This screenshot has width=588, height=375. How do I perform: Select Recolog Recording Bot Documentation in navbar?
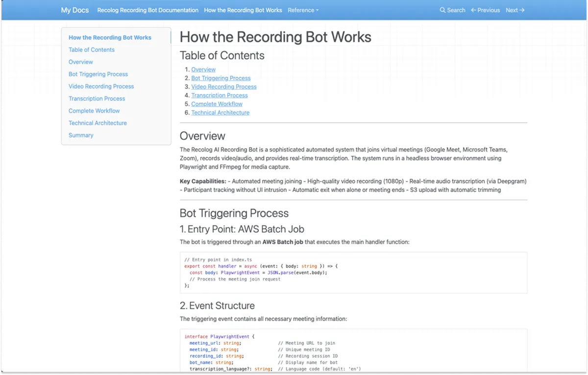[147, 10]
